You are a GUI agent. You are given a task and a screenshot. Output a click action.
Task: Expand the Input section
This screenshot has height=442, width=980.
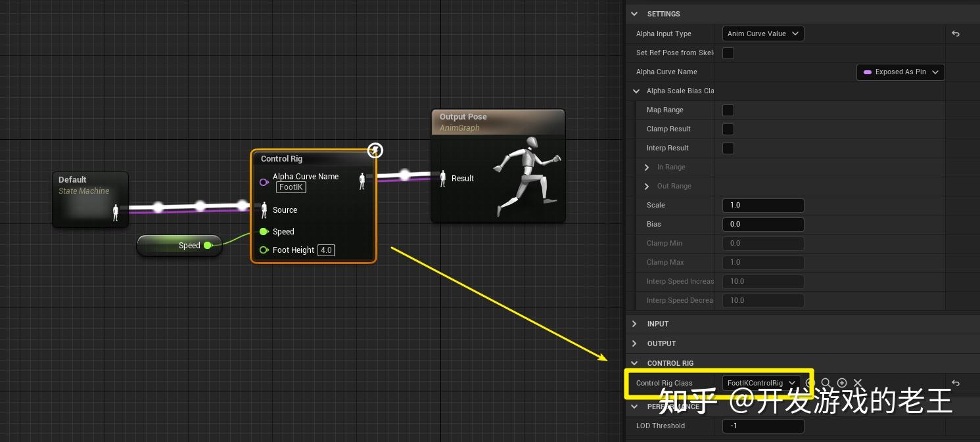pos(634,324)
